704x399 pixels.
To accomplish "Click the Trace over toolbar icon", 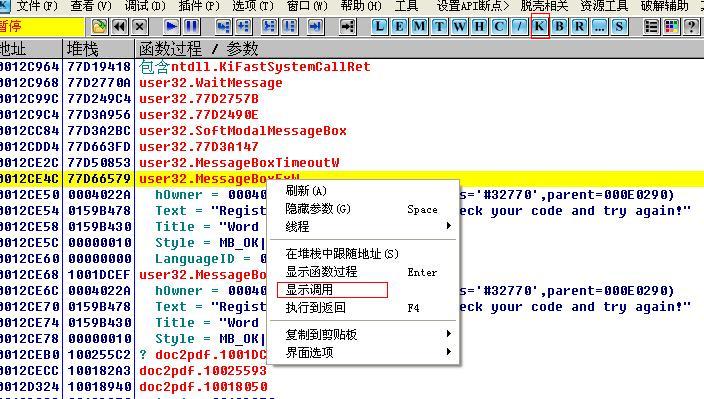I will point(290,26).
